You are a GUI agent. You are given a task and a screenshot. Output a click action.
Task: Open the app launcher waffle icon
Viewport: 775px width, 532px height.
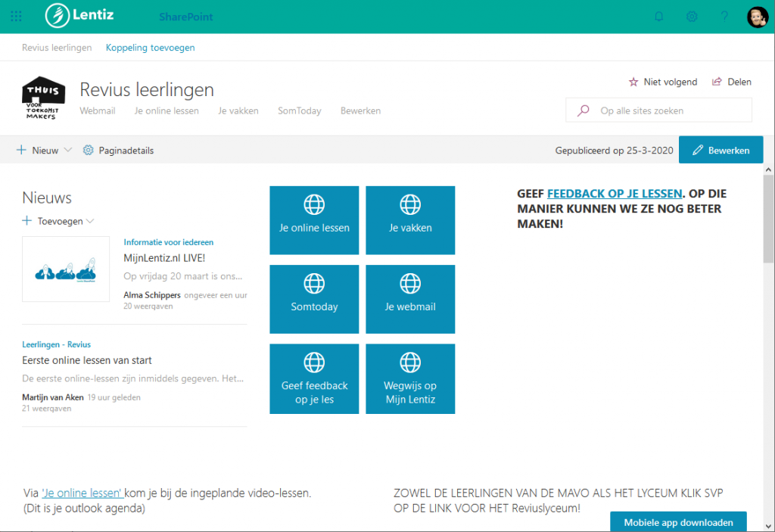coord(16,17)
